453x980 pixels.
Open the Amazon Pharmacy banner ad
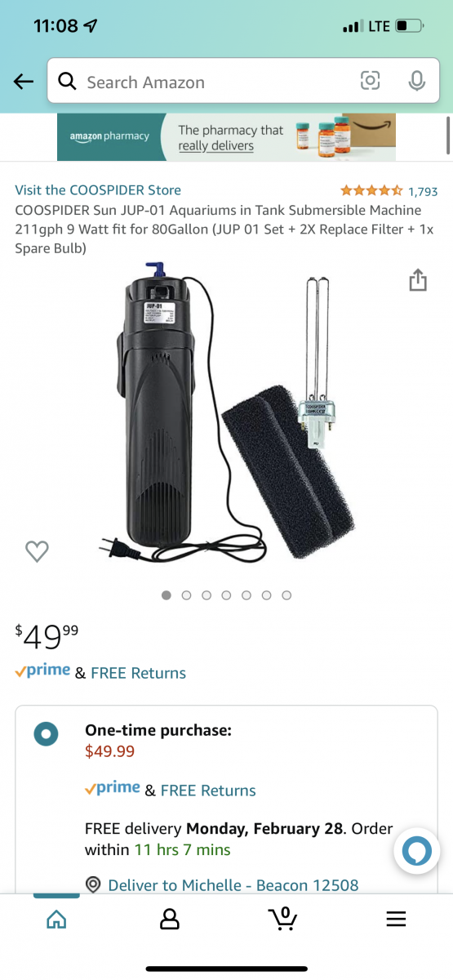coord(226,136)
